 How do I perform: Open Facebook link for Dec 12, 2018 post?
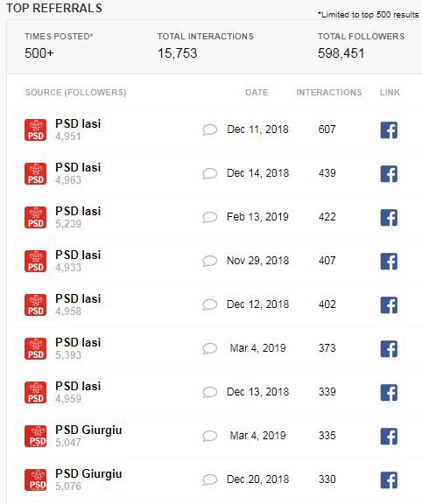coord(389,304)
